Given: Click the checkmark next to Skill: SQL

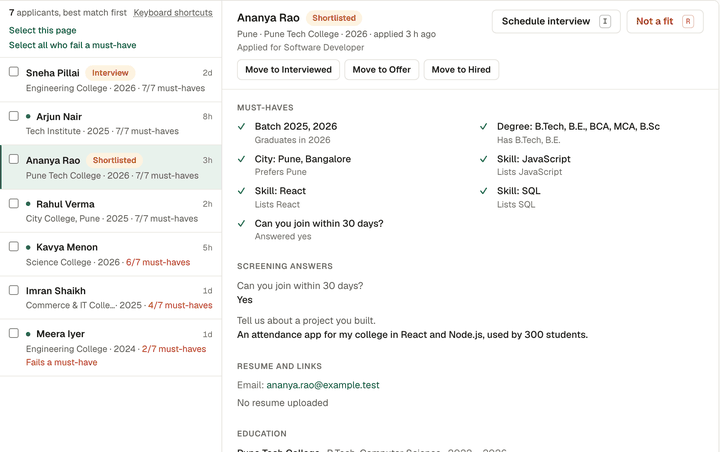Looking at the screenshot, I should [484, 191].
